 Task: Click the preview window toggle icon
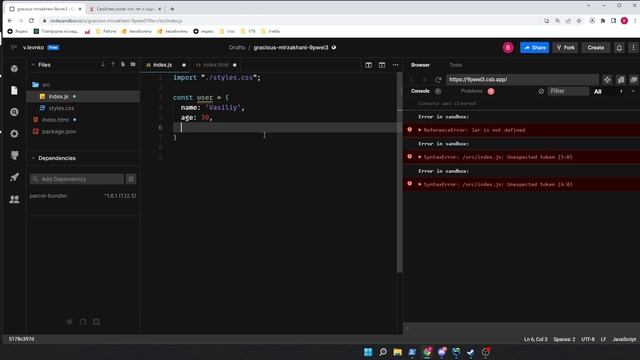(x=382, y=65)
